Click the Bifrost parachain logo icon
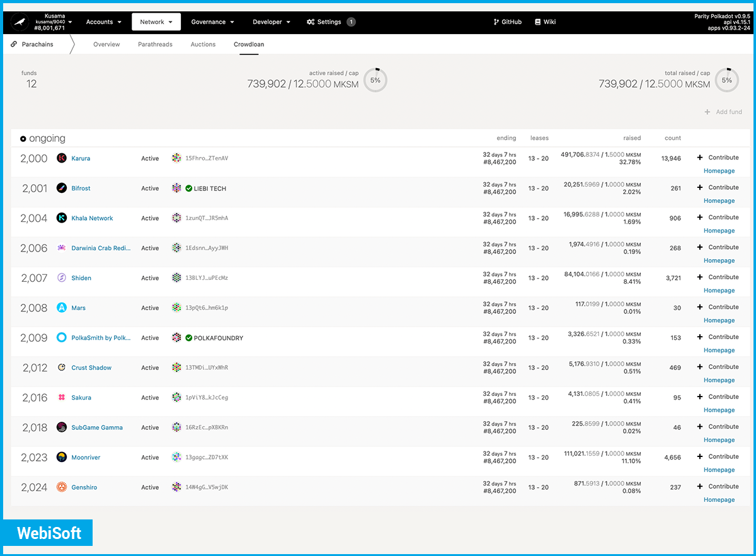This screenshot has width=756, height=556. [62, 188]
